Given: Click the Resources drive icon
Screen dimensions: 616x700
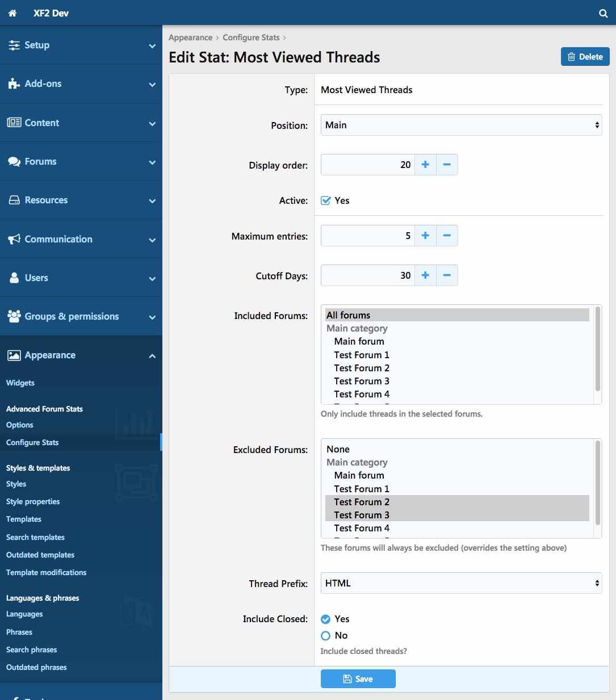Looking at the screenshot, I should [14, 200].
